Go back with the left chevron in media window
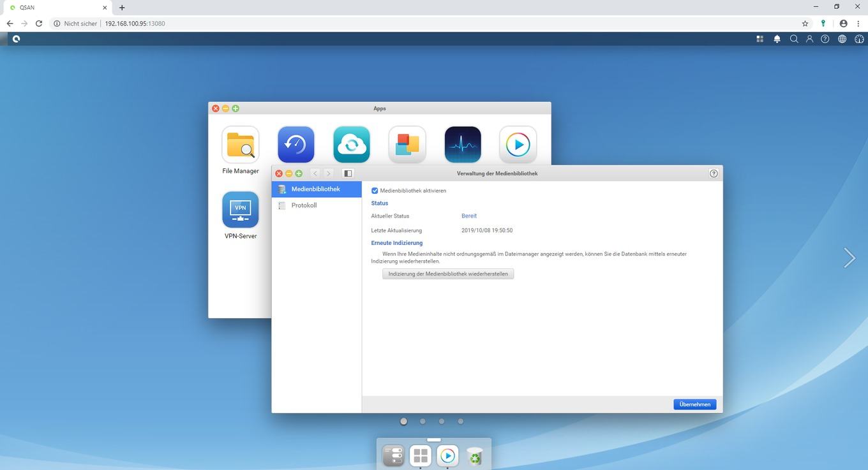The image size is (868, 470). click(315, 173)
